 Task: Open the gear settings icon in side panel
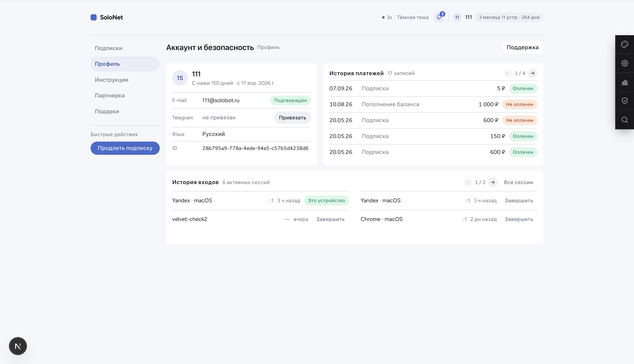click(x=625, y=63)
